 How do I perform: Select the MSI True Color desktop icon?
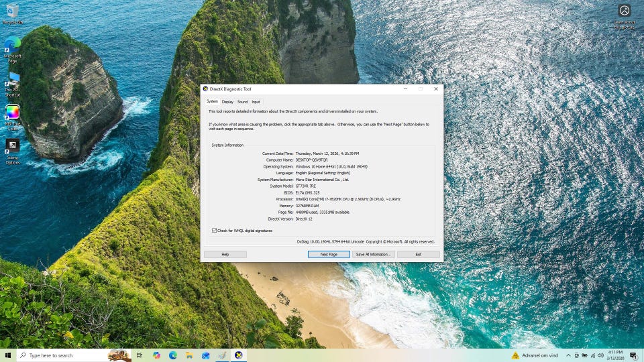click(12, 118)
